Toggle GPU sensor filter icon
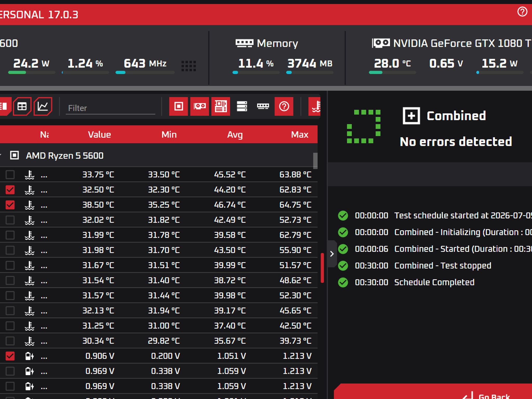Image resolution: width=532 pixels, height=399 pixels. 199,106
